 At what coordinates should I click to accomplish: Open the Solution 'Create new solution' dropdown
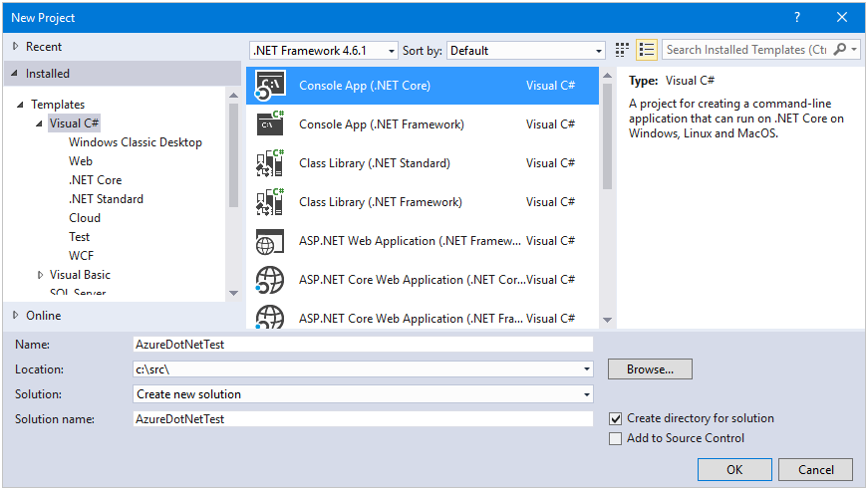[x=363, y=394]
